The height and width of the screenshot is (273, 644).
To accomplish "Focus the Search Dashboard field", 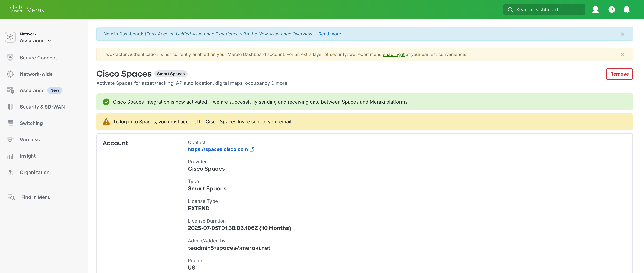I will coord(544,10).
